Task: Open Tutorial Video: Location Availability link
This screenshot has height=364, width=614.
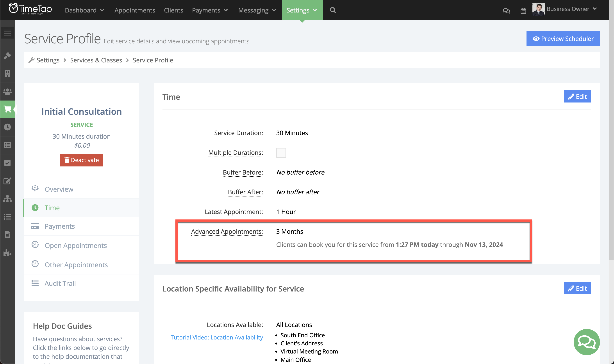Action: 216,337
